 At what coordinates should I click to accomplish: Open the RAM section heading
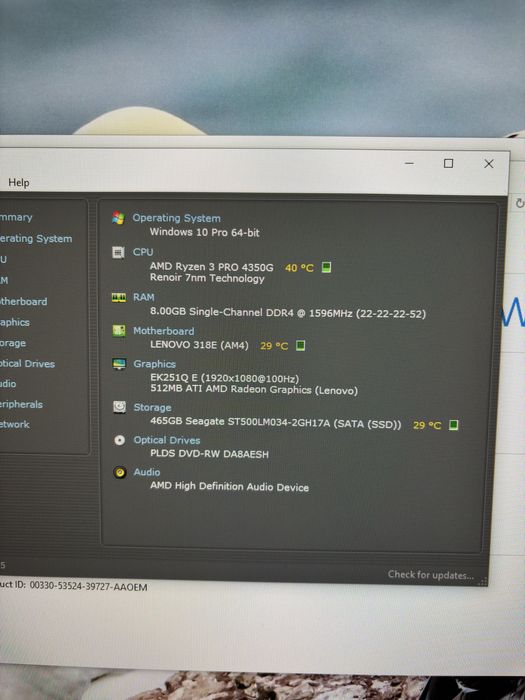click(x=143, y=297)
